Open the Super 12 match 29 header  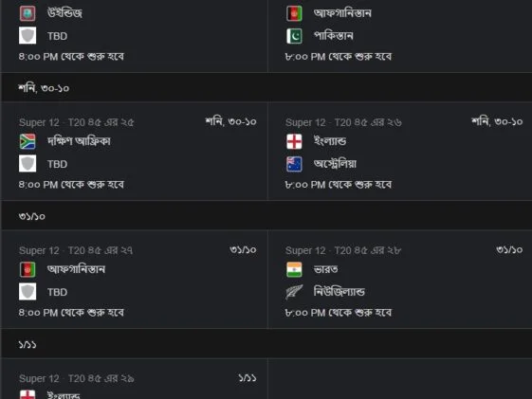point(77,378)
